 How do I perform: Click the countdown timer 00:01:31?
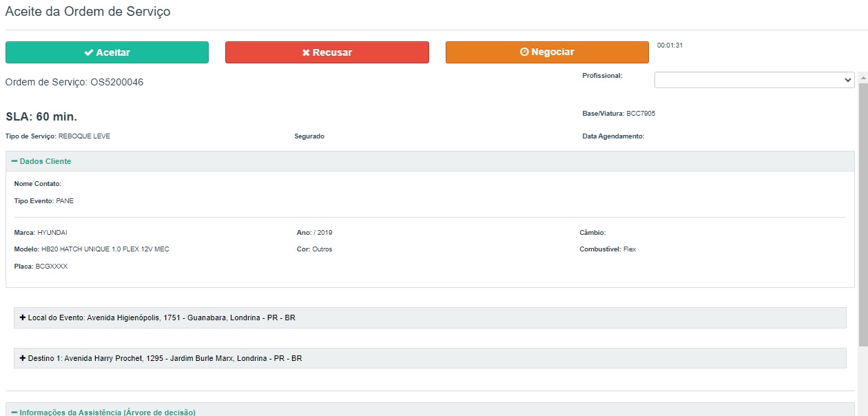point(670,45)
